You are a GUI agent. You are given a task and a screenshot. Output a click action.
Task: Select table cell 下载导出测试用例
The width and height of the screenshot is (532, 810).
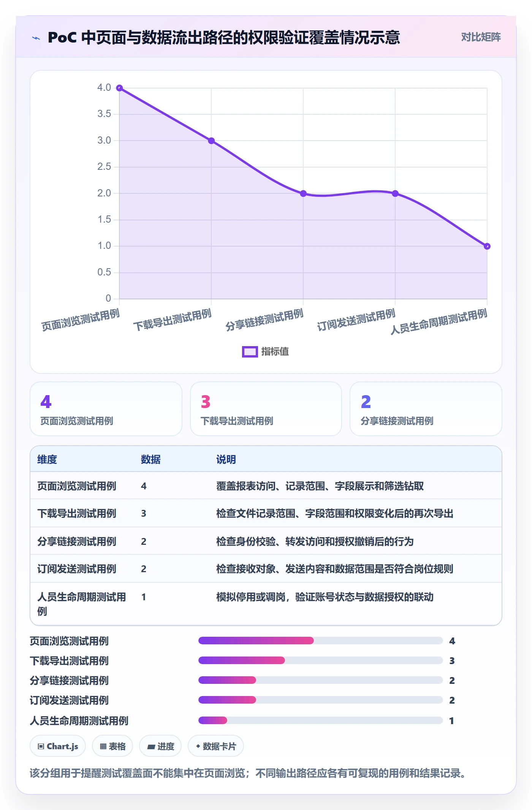pos(77,514)
